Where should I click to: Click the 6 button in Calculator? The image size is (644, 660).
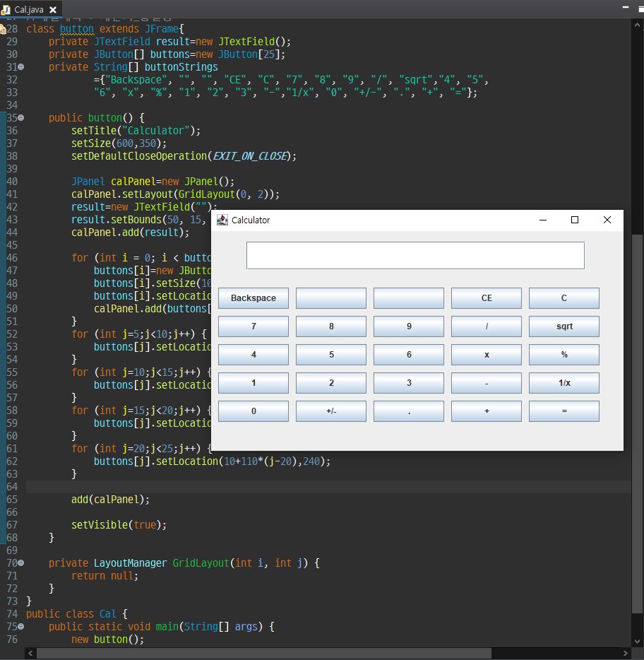(x=409, y=355)
